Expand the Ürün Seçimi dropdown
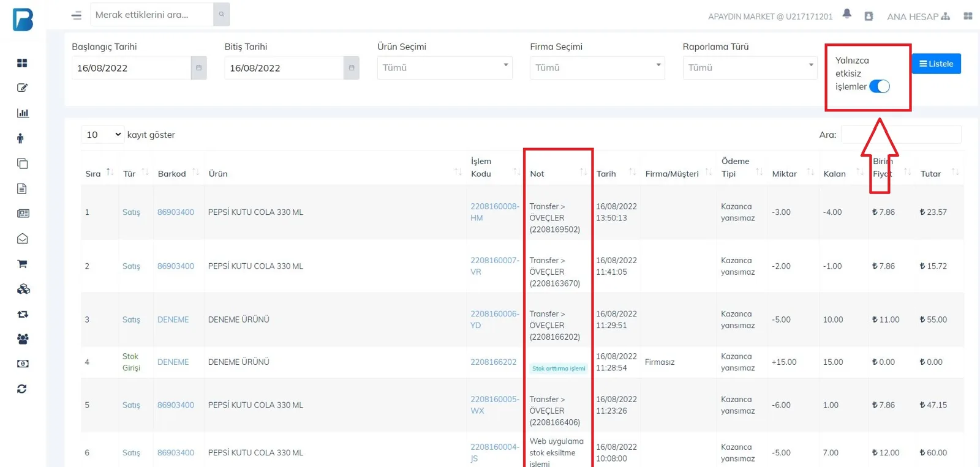This screenshot has width=980, height=467. pos(445,68)
